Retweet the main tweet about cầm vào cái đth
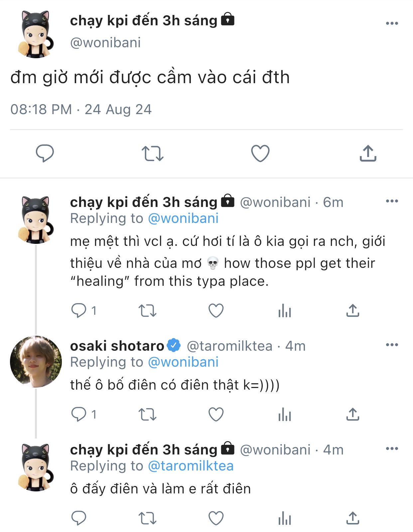Image resolution: width=413 pixels, height=532 pixels. point(152,154)
